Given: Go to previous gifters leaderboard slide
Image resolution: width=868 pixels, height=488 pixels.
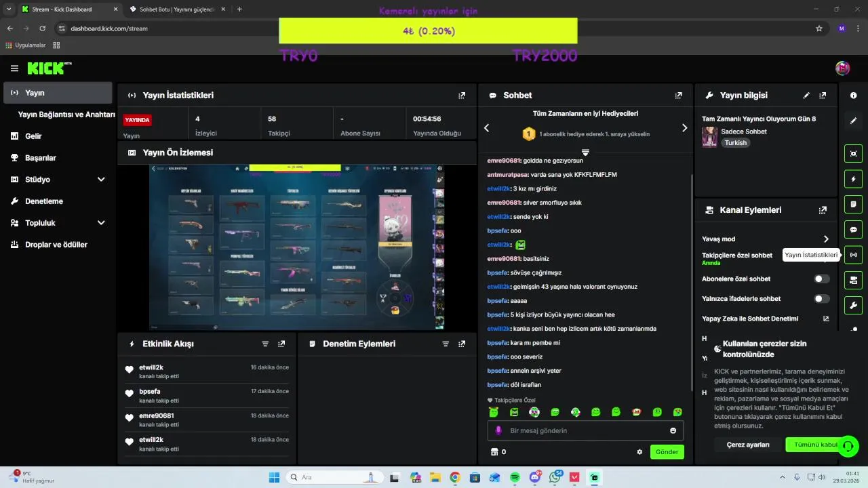Looking at the screenshot, I should point(486,128).
